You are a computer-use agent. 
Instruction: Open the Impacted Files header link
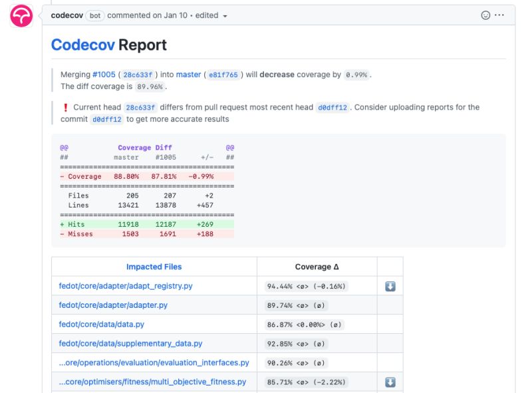[154, 267]
